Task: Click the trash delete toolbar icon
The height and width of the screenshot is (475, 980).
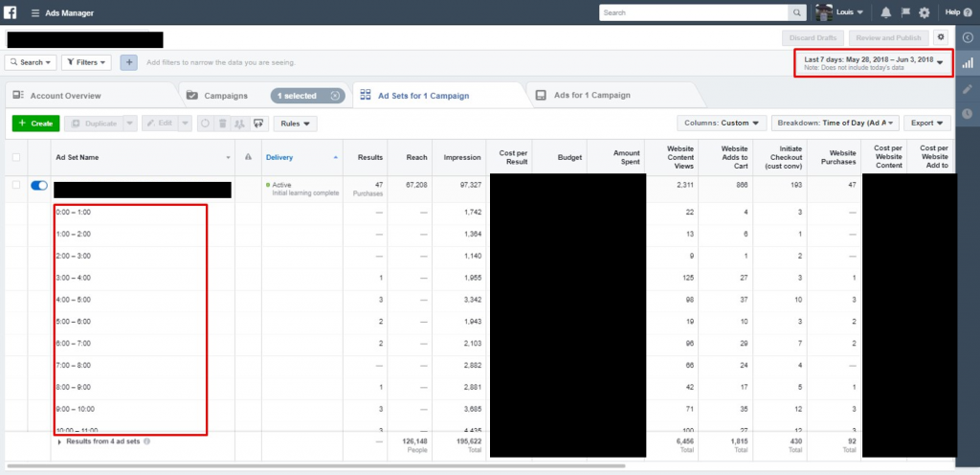Action: click(x=222, y=124)
